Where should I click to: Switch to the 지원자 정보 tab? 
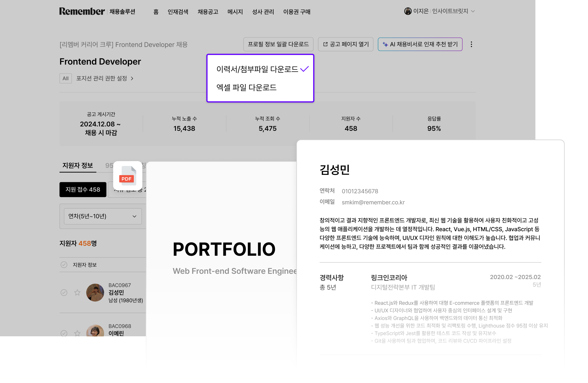click(78, 165)
